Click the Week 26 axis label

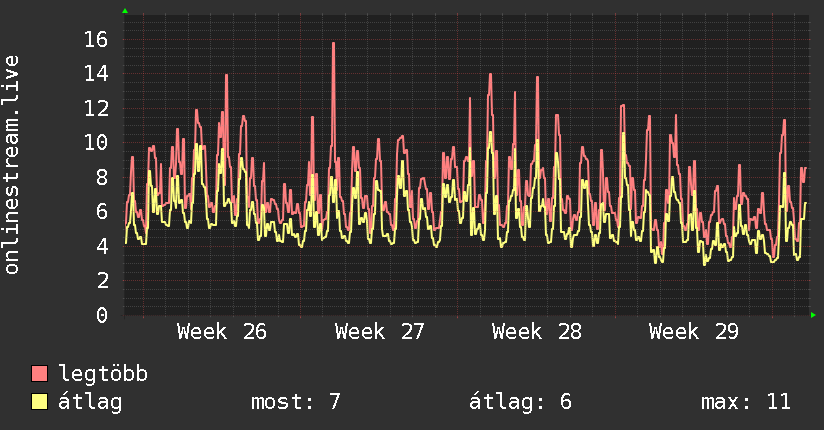click(222, 332)
